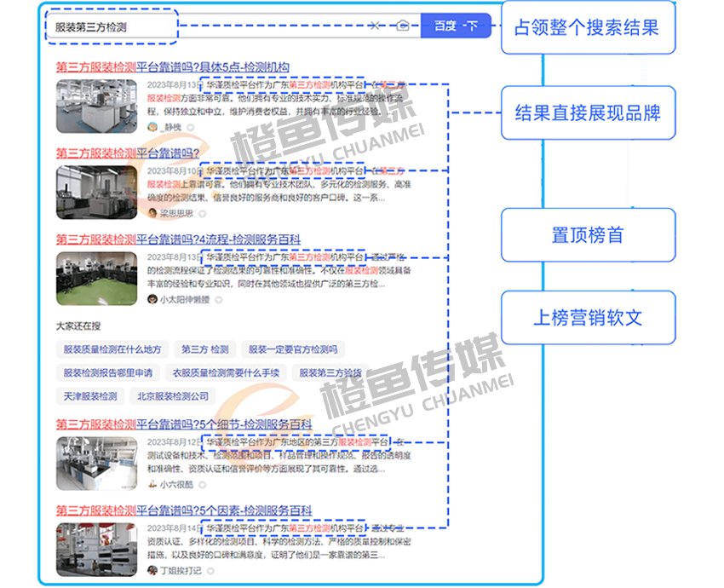Screen dimensions: 724x588
Task: Click the snippet line starting 确度的检测结果
Action: point(266,198)
